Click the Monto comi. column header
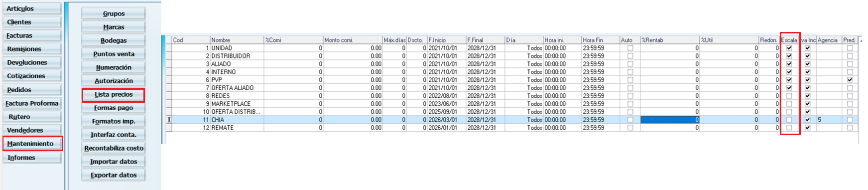This screenshot has width=868, height=190. click(x=353, y=40)
